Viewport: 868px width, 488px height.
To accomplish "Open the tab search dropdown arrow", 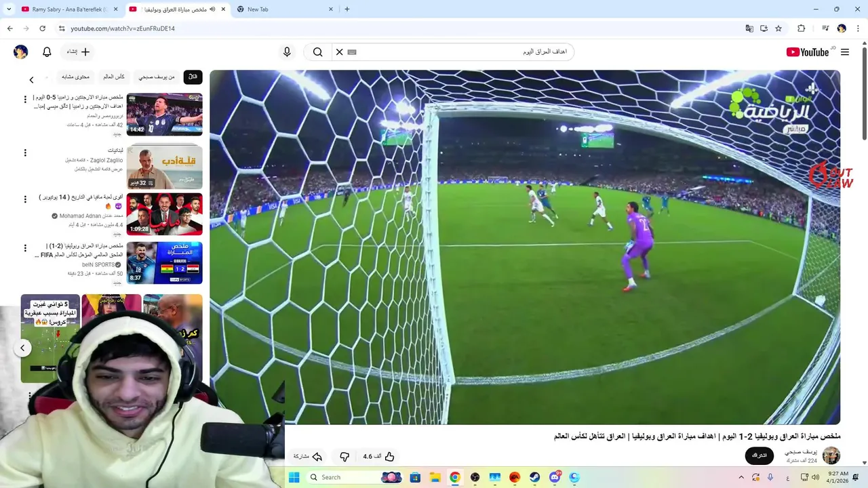I will click(x=8, y=9).
